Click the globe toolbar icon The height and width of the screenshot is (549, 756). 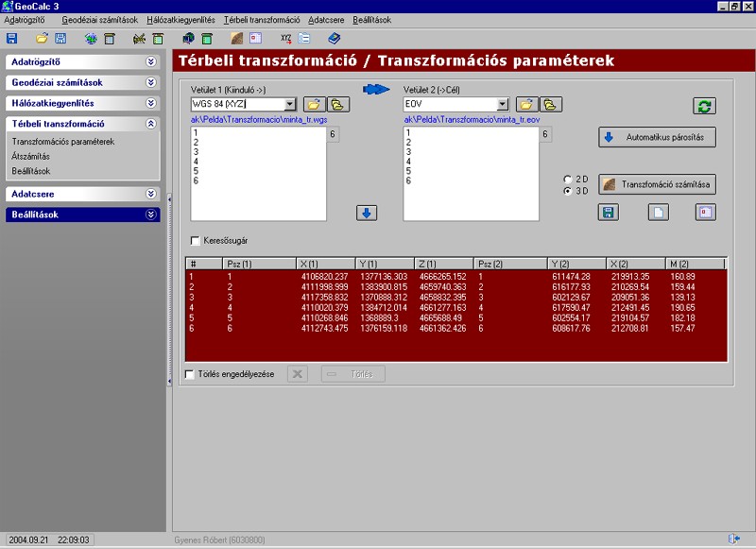[x=91, y=39]
